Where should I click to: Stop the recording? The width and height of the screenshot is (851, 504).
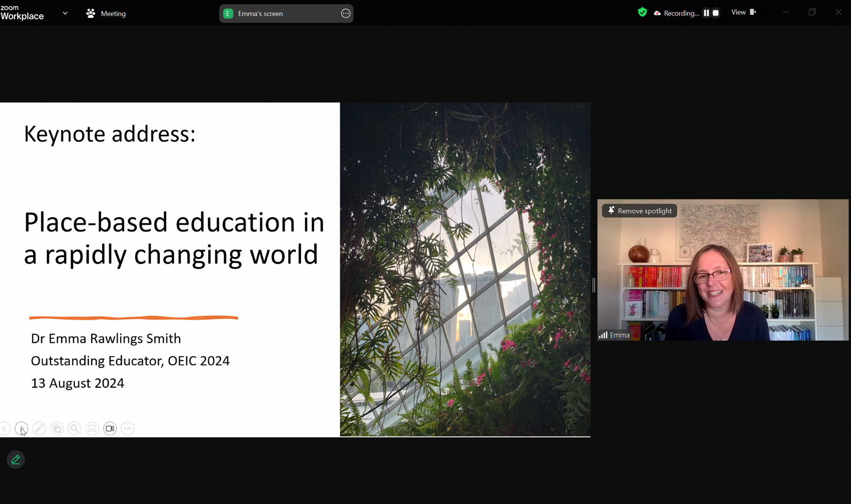coord(716,13)
